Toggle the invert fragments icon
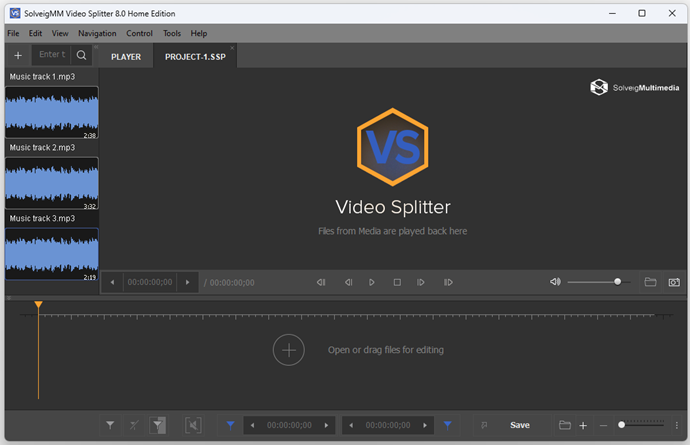Screen dimensions: 690x445 [158, 425]
